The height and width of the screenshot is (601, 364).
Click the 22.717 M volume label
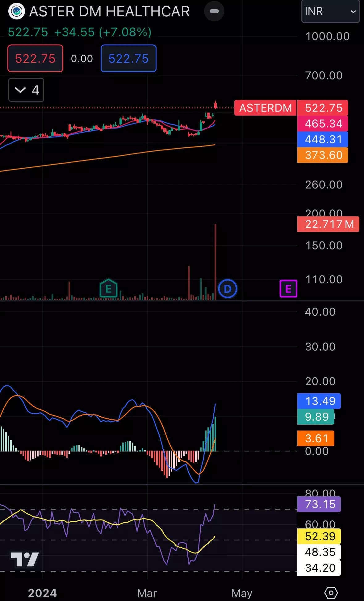point(328,224)
